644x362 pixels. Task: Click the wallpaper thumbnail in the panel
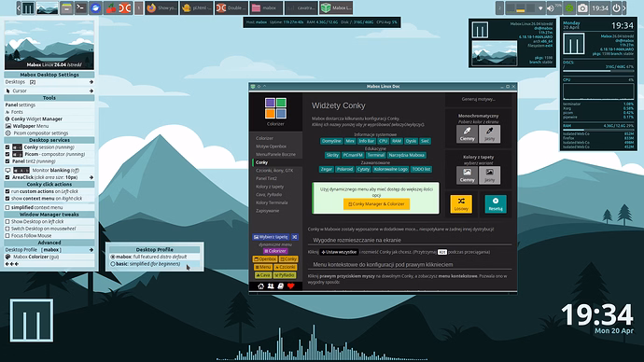(x=47, y=7)
